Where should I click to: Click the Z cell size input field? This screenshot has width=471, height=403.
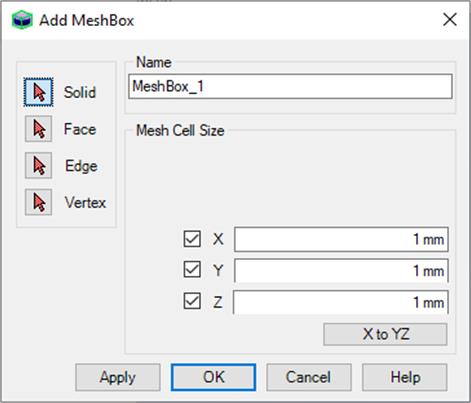click(x=341, y=302)
